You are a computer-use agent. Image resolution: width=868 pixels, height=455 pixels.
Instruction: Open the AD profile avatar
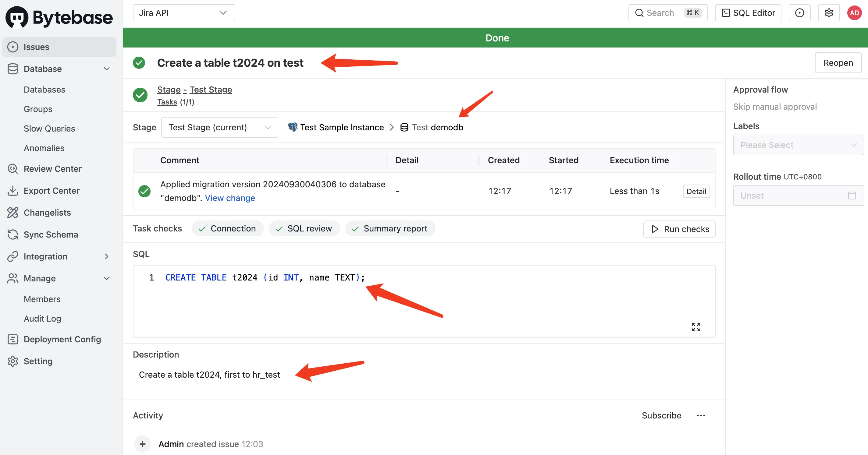pos(855,12)
